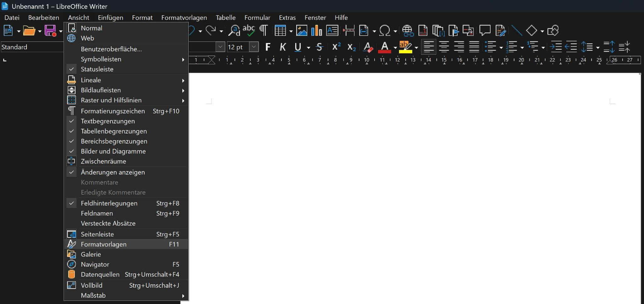
Task: Insert a hyperlink
Action: [408, 30]
